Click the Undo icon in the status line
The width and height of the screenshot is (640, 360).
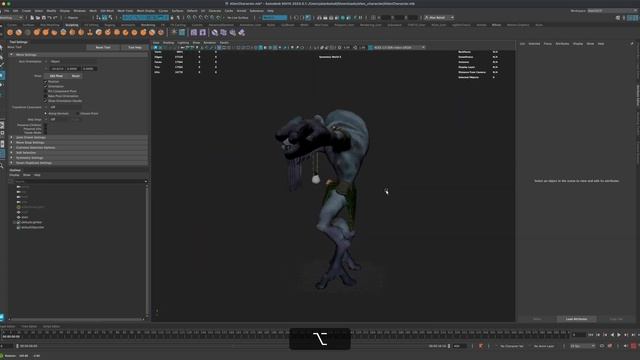click(49, 18)
